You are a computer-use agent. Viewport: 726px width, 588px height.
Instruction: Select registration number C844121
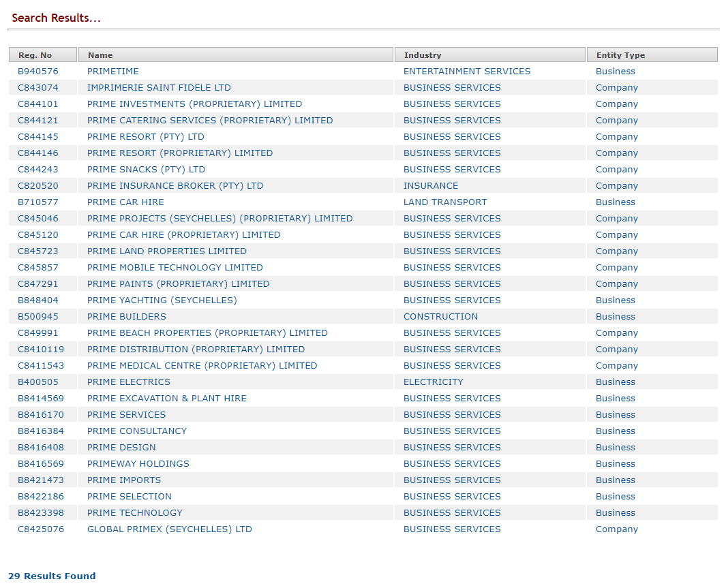tap(38, 121)
